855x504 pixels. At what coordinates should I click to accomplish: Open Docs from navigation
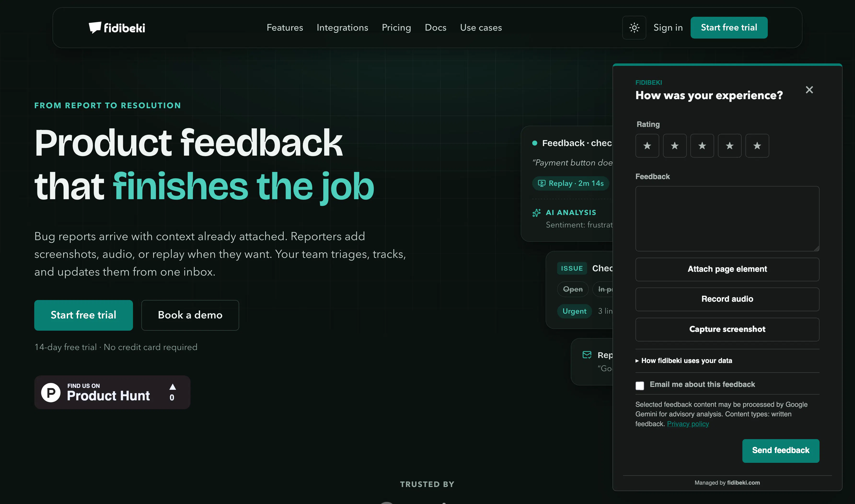click(435, 28)
